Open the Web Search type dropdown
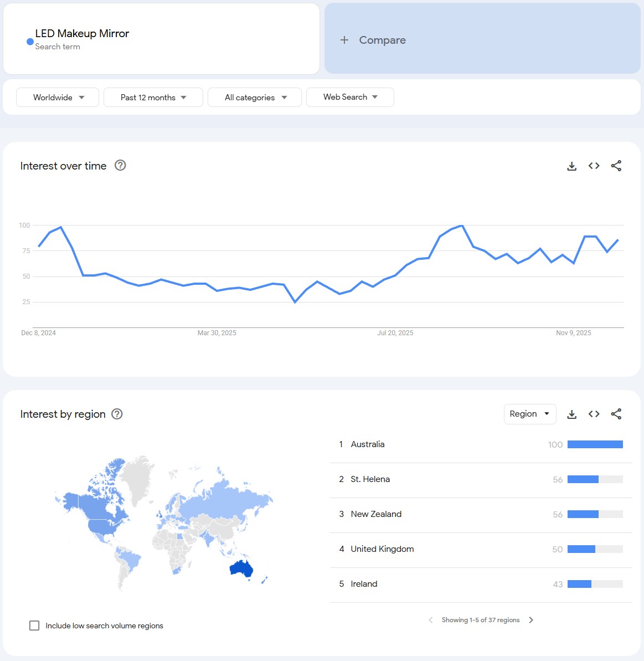 tap(350, 97)
